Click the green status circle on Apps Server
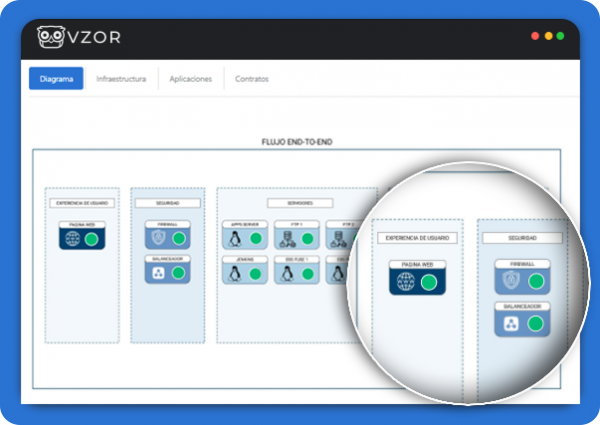600x425 pixels. 255,240
